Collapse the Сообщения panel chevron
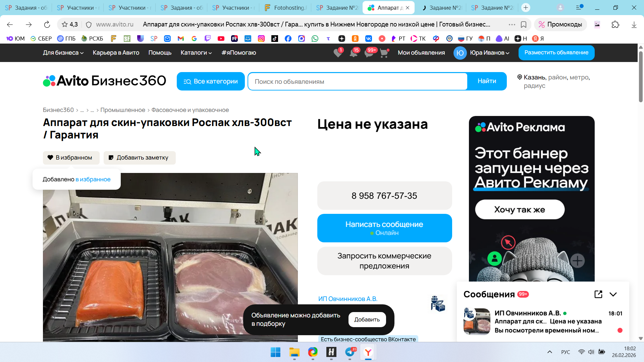Screen dimensions: 644x362 pyautogui.click(x=613, y=294)
